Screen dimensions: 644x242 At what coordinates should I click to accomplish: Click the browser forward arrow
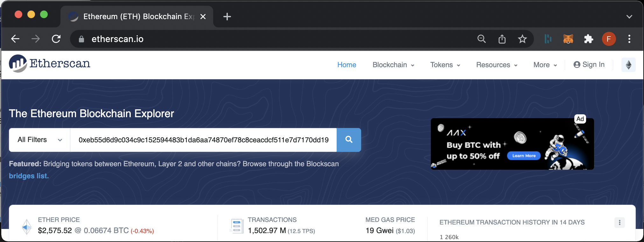pos(36,39)
